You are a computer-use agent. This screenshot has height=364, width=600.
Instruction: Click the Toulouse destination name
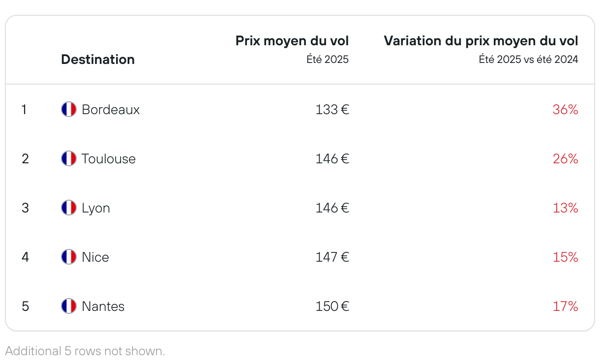(109, 158)
